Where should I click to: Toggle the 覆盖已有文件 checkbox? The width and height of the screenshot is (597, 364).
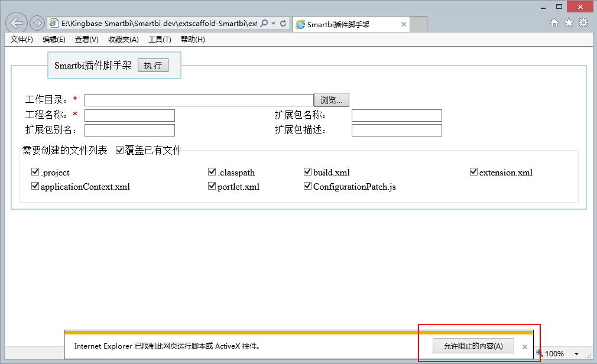coord(119,150)
